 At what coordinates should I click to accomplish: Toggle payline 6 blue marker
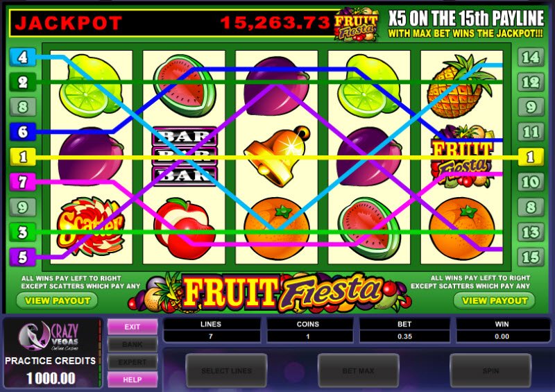click(x=23, y=132)
